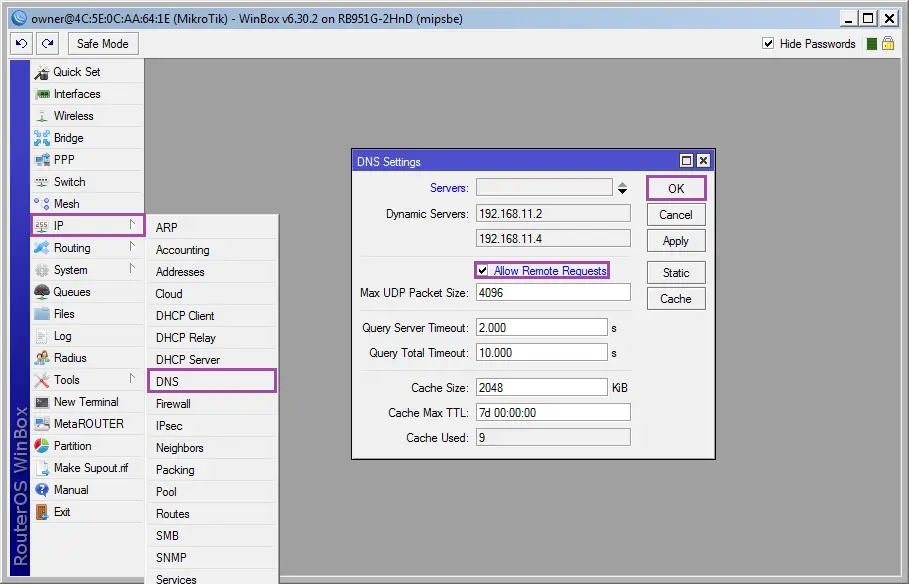This screenshot has height=584, width=909.
Task: Click the Redo arrow icon
Action: pyautogui.click(x=48, y=43)
